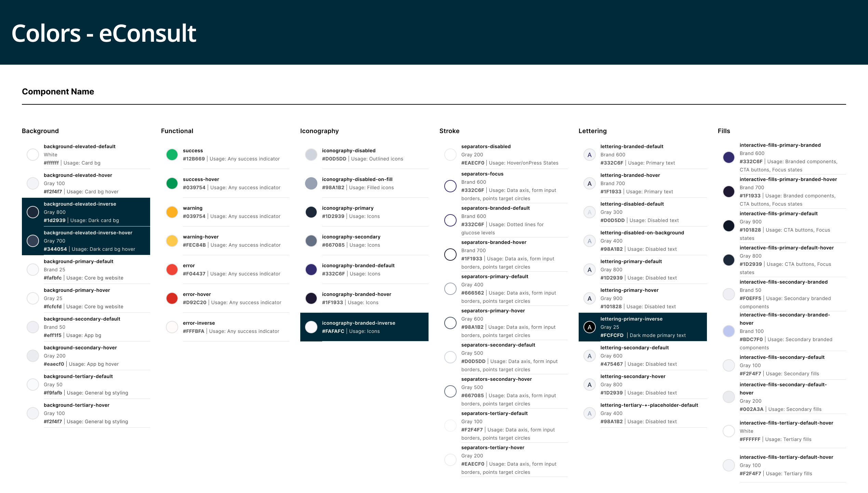The width and height of the screenshot is (868, 493).
Task: Click the #002A3A hex value
Action: coord(752,409)
